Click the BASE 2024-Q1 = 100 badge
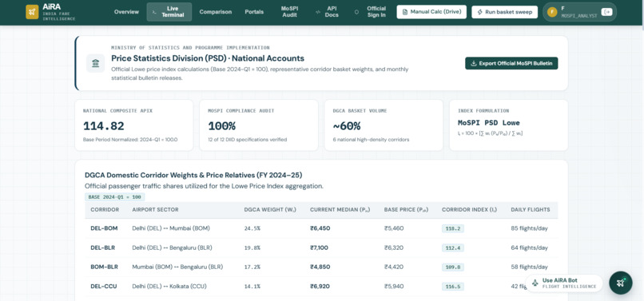This screenshot has height=301, width=644. [114, 197]
